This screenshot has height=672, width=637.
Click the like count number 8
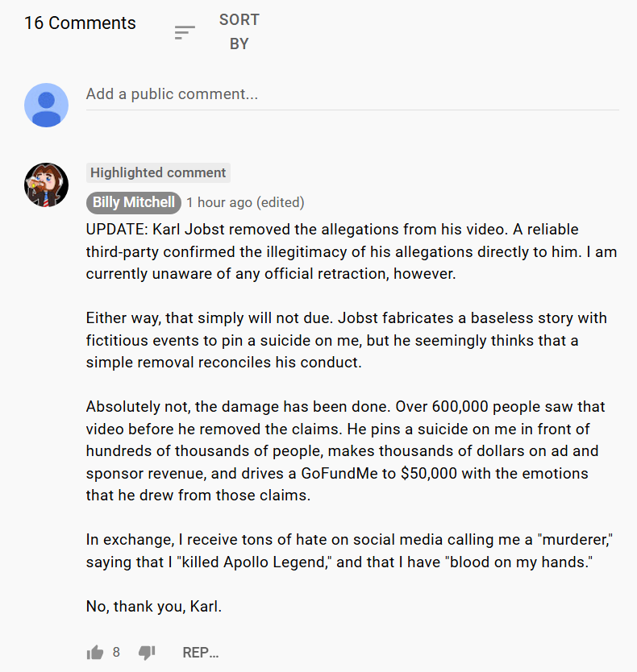(116, 653)
